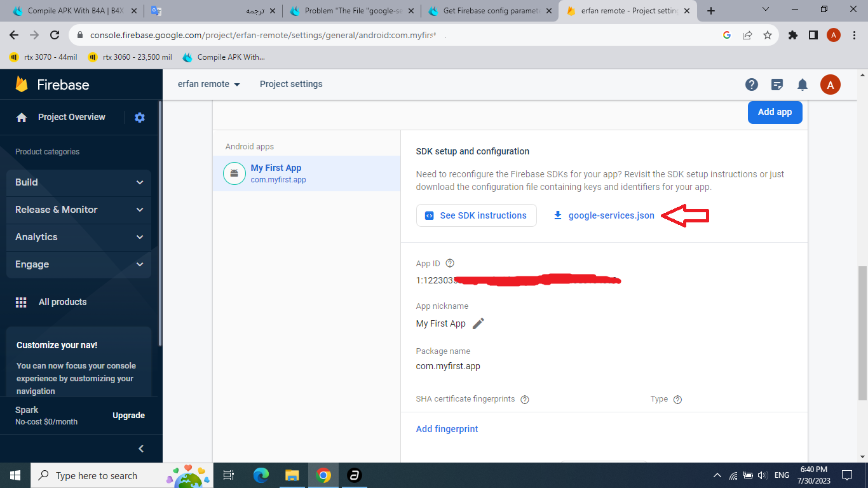Click Add fingerprint link
This screenshot has height=488, width=868.
[x=447, y=429]
